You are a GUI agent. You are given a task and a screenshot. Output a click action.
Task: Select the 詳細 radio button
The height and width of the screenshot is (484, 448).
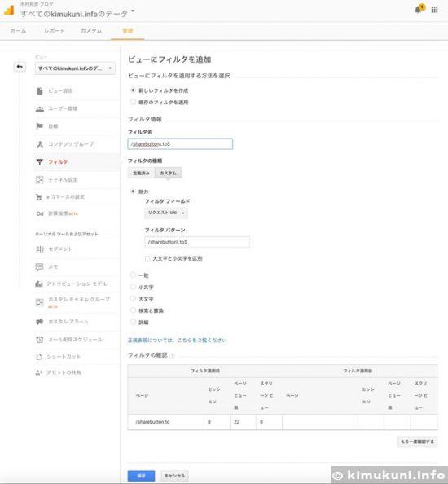click(133, 322)
